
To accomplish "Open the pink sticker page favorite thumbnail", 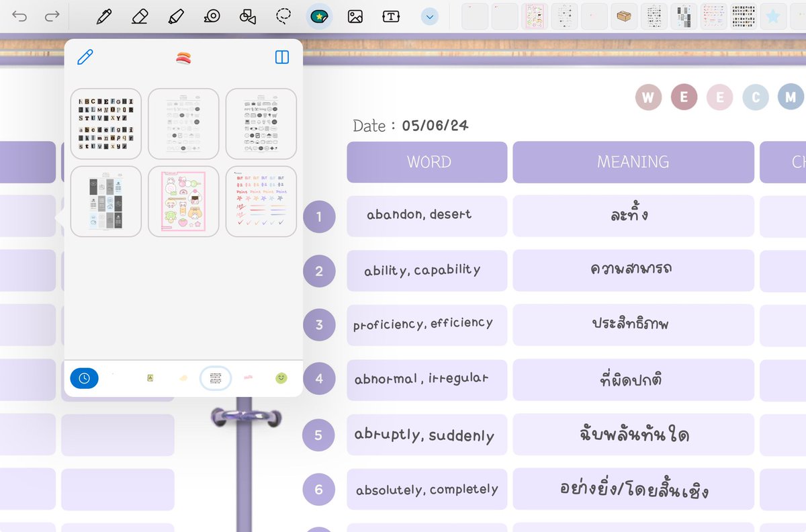I will 535,16.
